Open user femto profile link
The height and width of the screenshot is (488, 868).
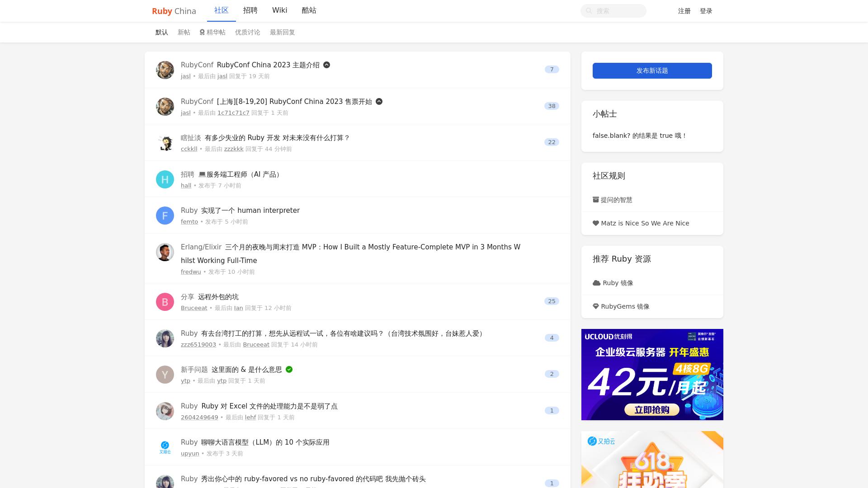[x=189, y=222]
